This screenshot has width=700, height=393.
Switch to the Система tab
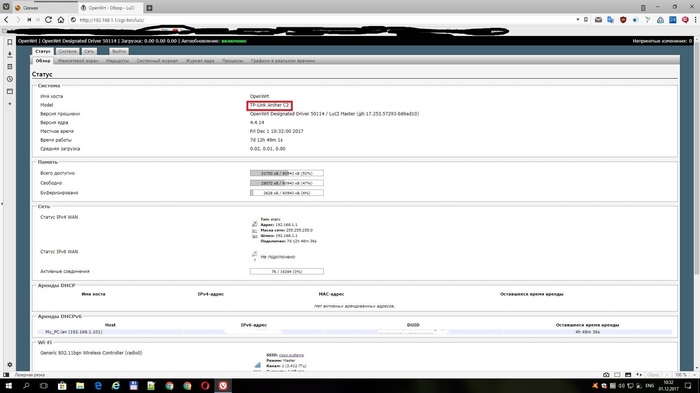[67, 51]
